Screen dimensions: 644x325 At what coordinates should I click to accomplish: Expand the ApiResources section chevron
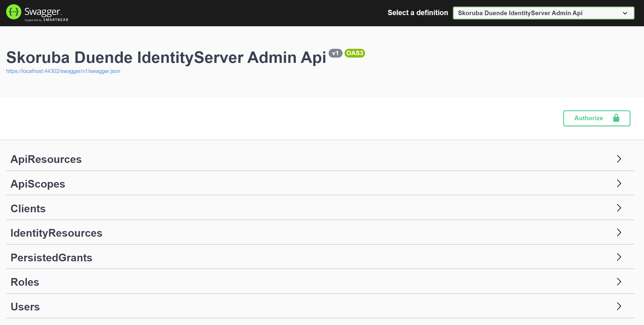tap(619, 159)
